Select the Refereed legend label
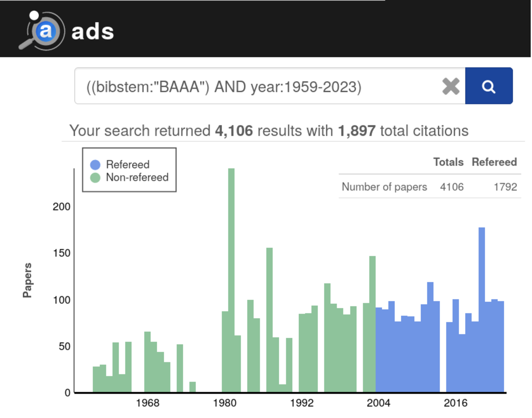Viewport: 532px width, 418px height. tap(128, 165)
